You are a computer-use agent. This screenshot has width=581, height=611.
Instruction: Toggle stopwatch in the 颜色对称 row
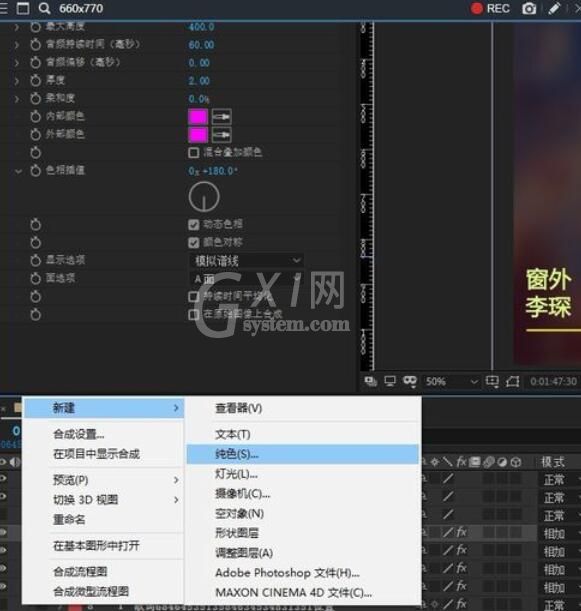[x=35, y=243]
